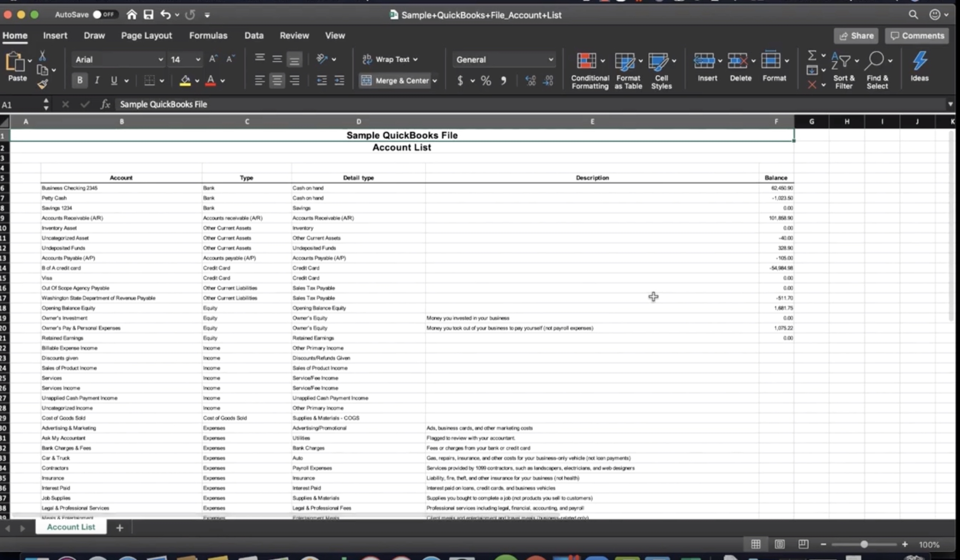This screenshot has width=960, height=560.
Task: Open the font color dropdown arrow
Action: [x=222, y=81]
